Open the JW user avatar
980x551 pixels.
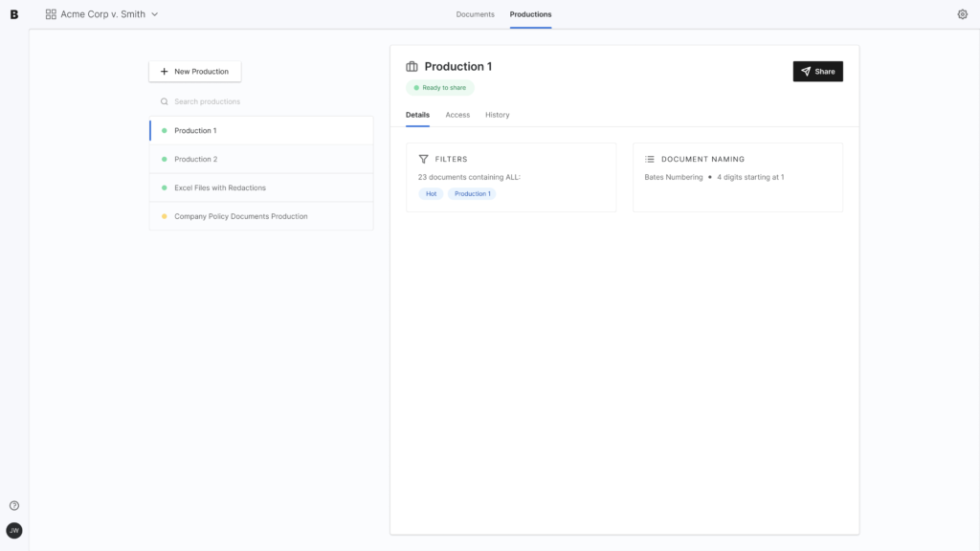pyautogui.click(x=14, y=530)
